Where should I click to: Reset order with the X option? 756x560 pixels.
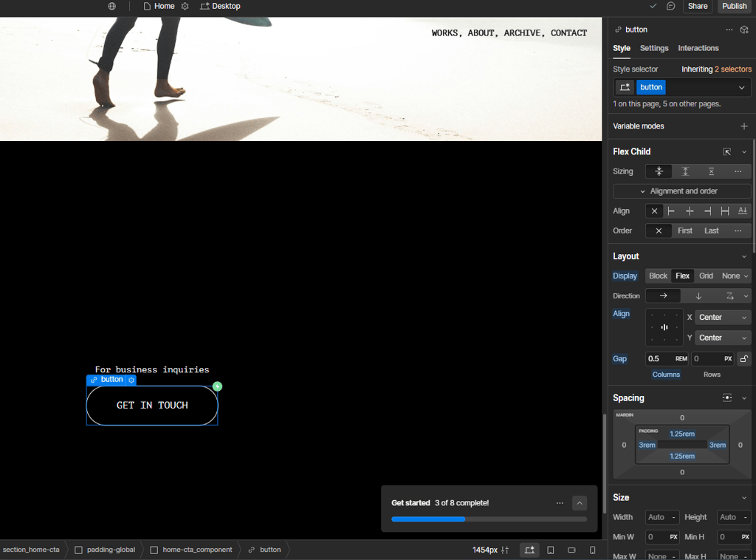tap(659, 231)
